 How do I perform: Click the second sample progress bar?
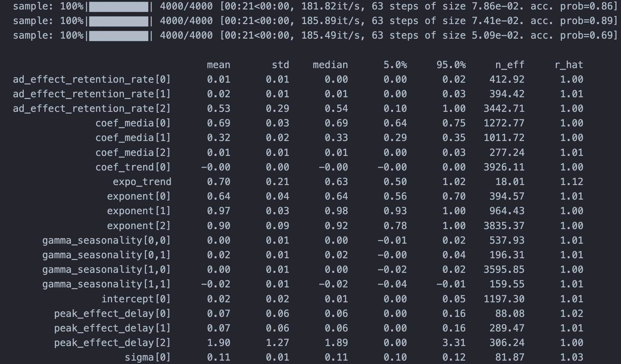118,21
